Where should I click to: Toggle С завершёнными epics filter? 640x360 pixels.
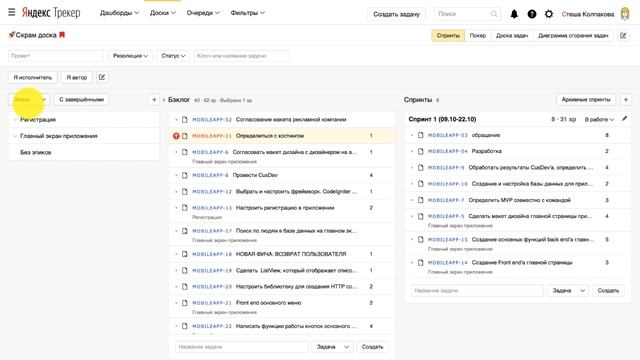[81, 100]
